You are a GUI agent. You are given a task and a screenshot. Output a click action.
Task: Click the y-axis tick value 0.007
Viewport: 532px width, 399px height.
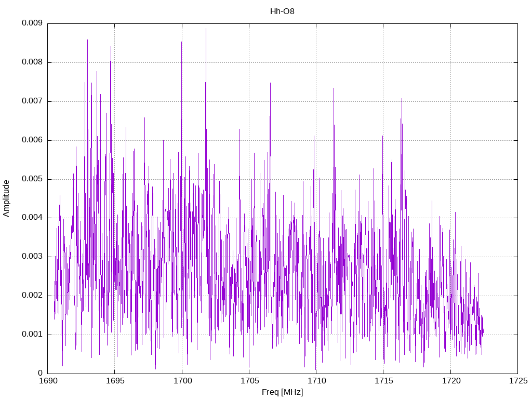click(x=32, y=101)
